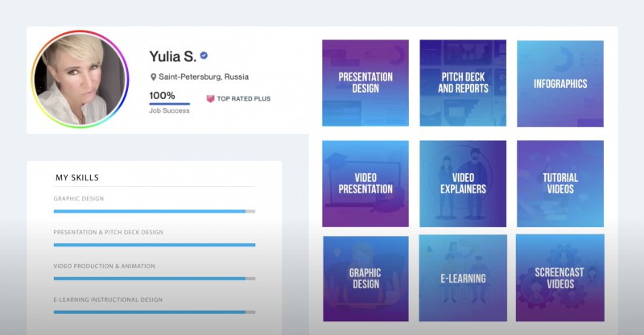Open the Presentation Design tile
644x335 pixels.
tap(365, 83)
